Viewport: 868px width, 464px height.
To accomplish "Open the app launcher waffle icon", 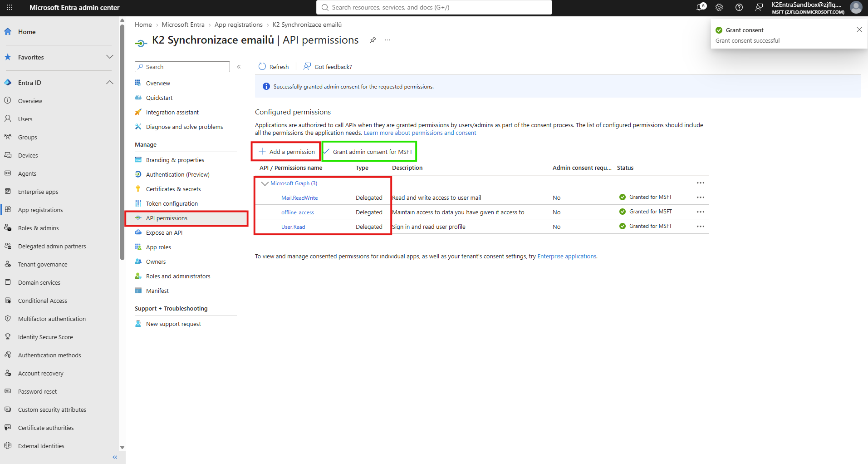I will (x=10, y=7).
